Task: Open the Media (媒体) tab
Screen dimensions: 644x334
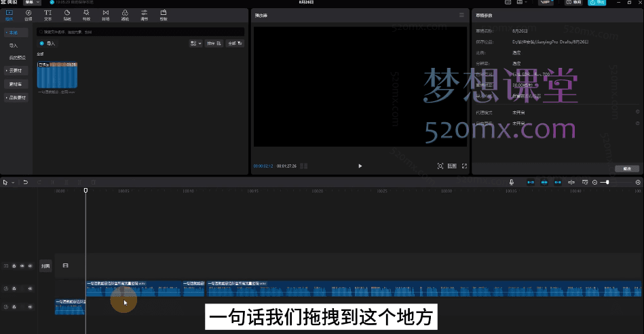Action: point(9,15)
